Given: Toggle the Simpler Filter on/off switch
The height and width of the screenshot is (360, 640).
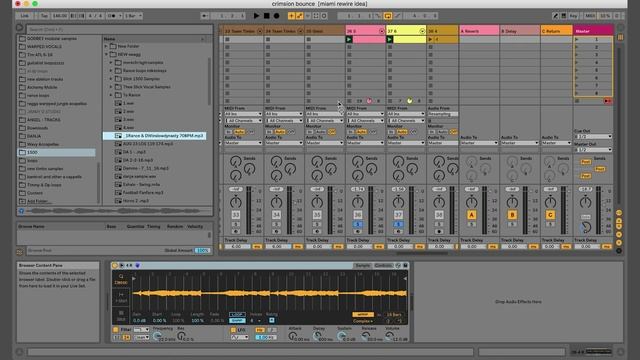Looking at the screenshot, I should coord(116,329).
